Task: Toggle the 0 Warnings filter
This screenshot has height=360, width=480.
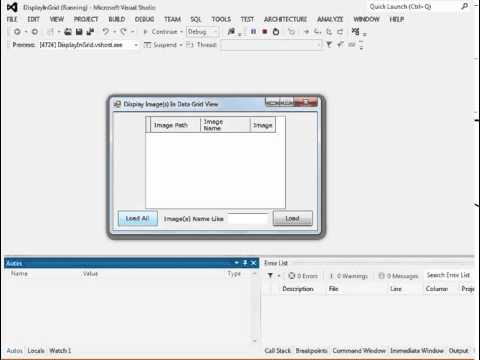Action: point(348,276)
